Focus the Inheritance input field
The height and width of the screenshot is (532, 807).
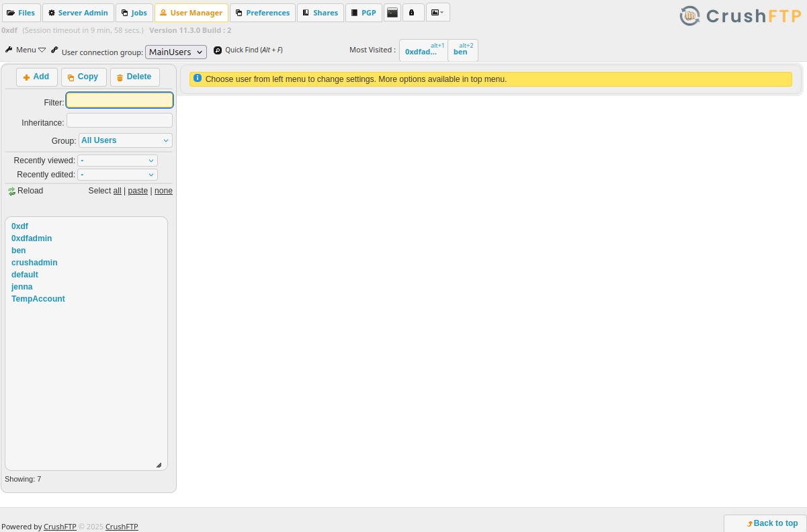point(120,121)
